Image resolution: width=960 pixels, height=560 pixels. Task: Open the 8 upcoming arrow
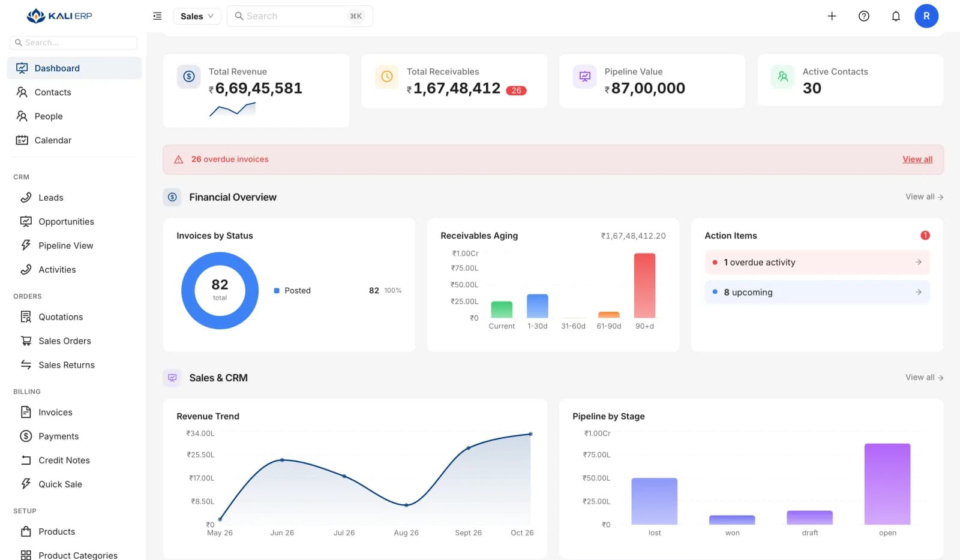point(919,292)
